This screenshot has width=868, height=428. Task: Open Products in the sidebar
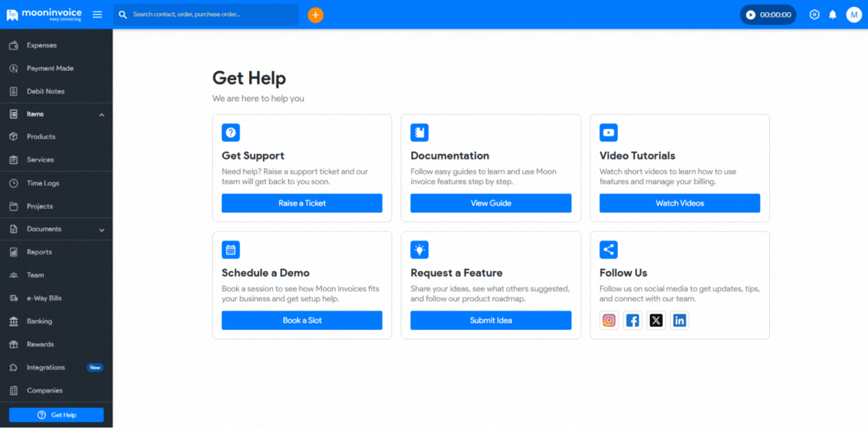click(41, 137)
